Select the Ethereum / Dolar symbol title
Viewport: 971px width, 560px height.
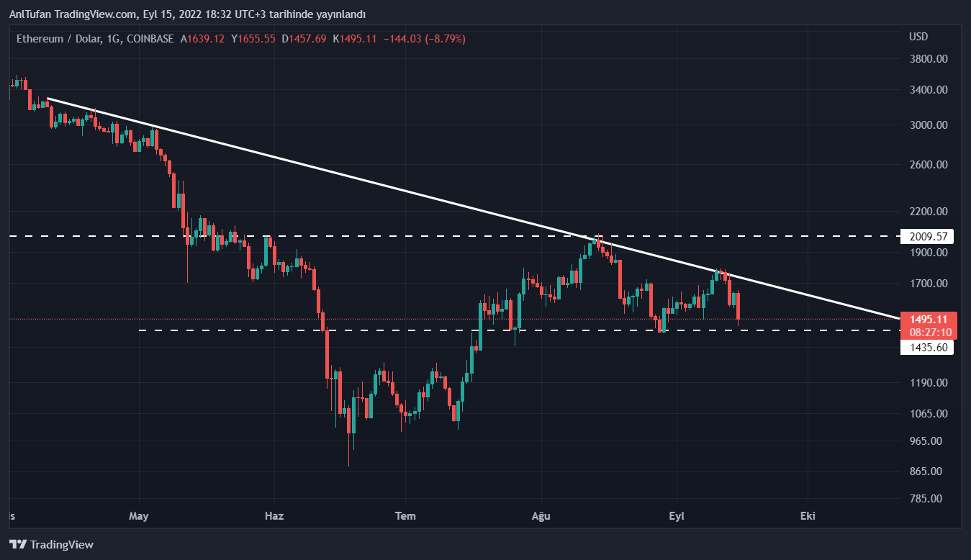point(68,39)
